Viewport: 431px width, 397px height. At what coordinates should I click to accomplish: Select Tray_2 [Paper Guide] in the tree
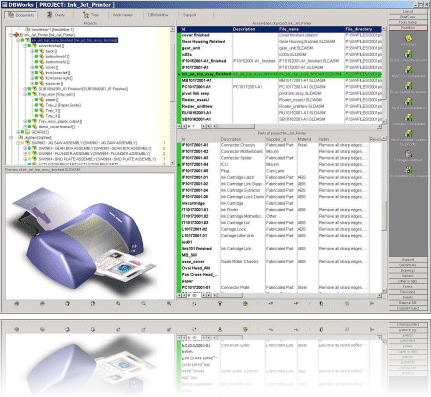pyautogui.click(x=63, y=105)
